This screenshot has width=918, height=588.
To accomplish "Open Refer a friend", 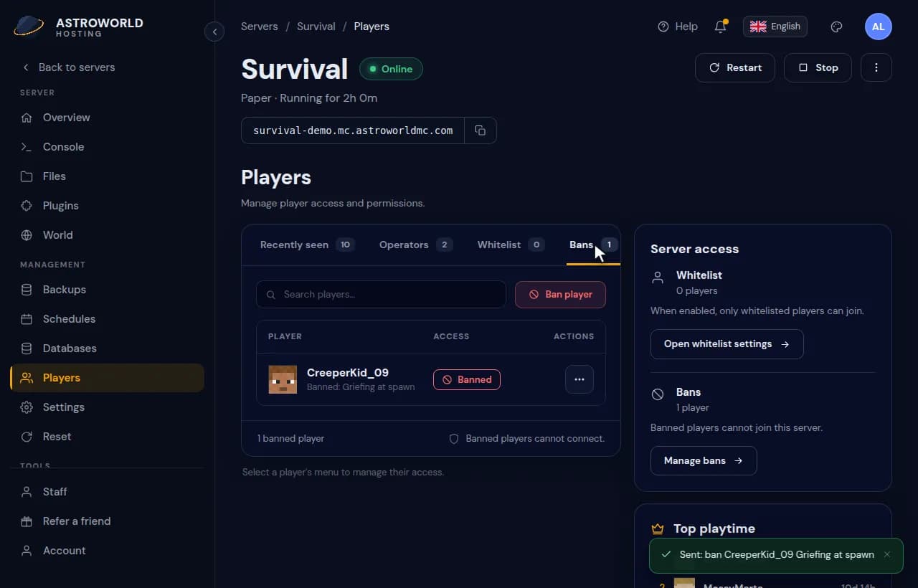I will [108, 521].
